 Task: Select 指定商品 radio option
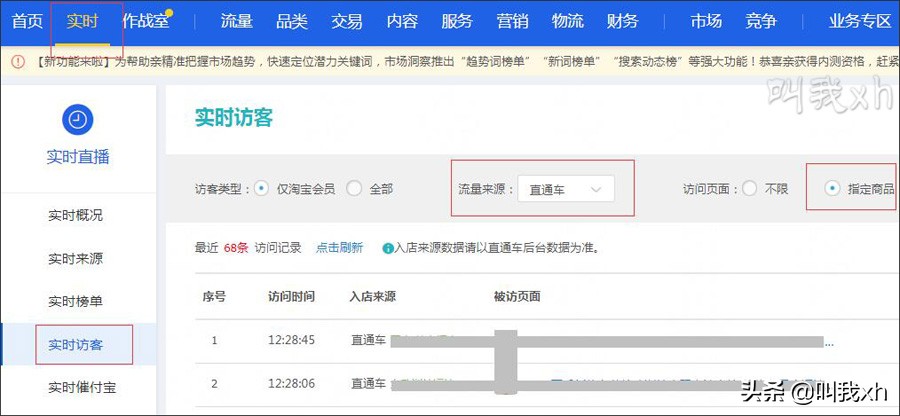(x=832, y=188)
